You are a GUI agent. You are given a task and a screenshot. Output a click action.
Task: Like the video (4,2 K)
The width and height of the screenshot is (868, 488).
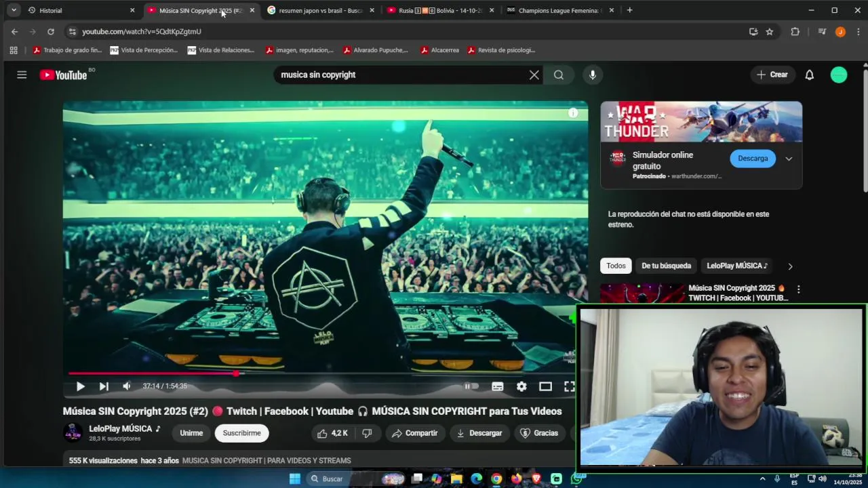pyautogui.click(x=332, y=433)
